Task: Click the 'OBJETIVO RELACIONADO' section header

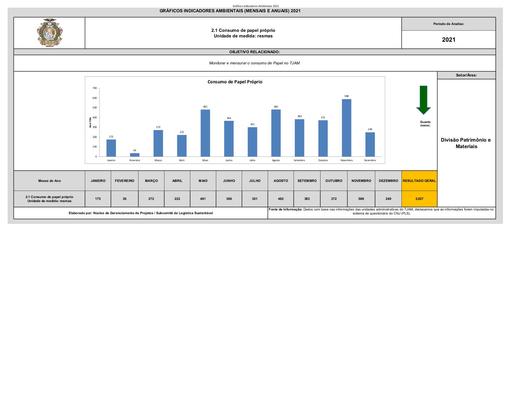Action: coord(254,52)
